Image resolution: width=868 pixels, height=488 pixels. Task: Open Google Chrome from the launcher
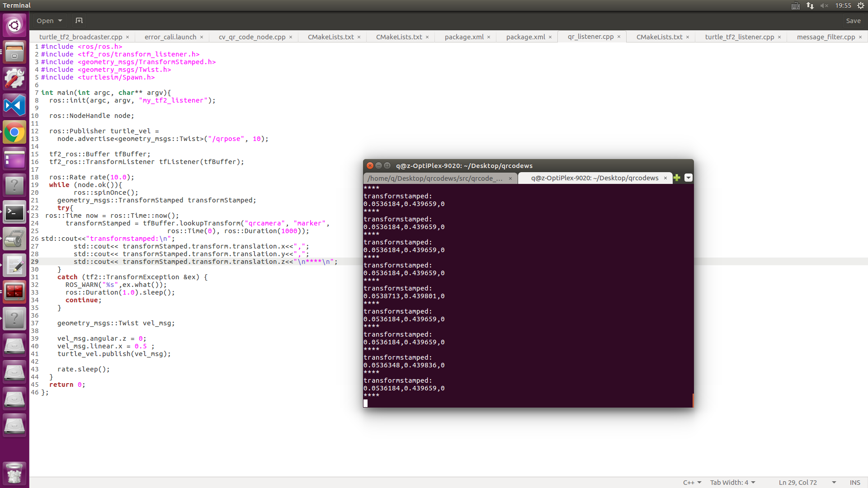tap(14, 132)
